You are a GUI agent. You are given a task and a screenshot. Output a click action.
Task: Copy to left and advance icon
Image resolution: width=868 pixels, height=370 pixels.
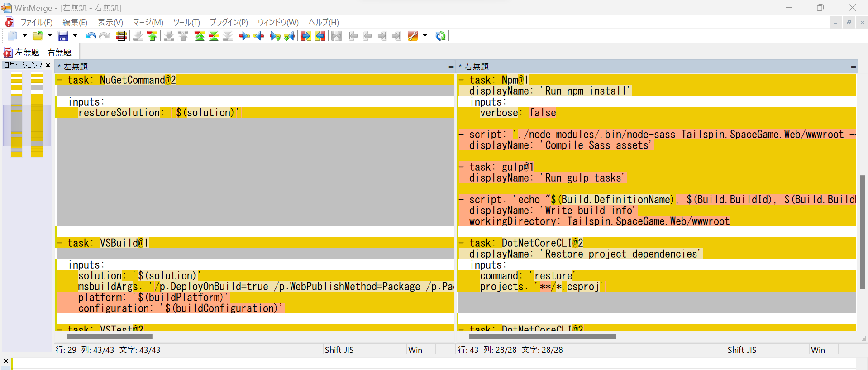[x=290, y=36]
